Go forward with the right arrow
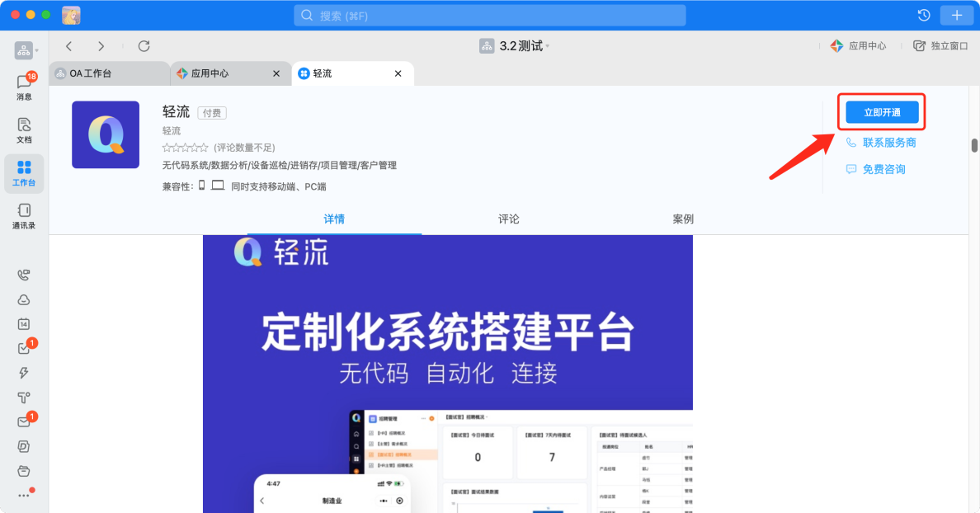The height and width of the screenshot is (513, 980). [x=101, y=46]
